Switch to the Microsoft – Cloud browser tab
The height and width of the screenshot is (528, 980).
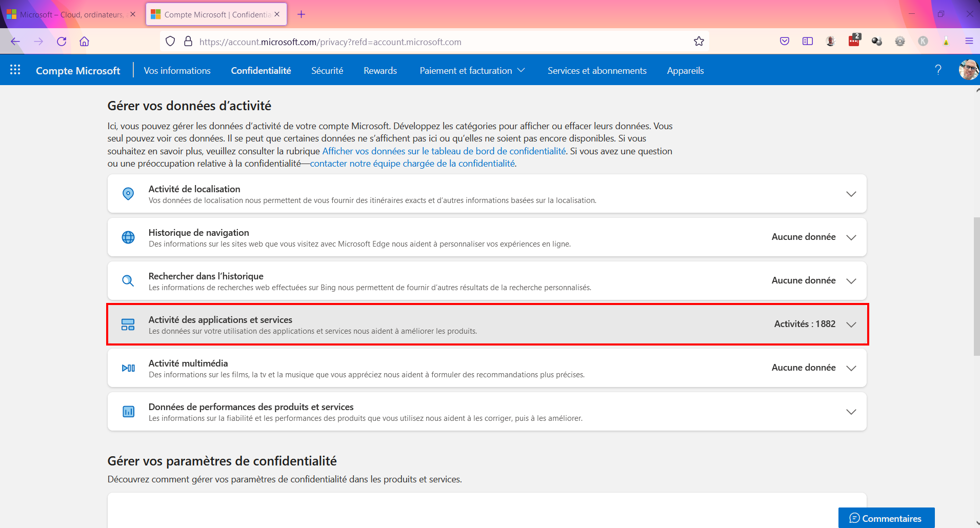71,14
